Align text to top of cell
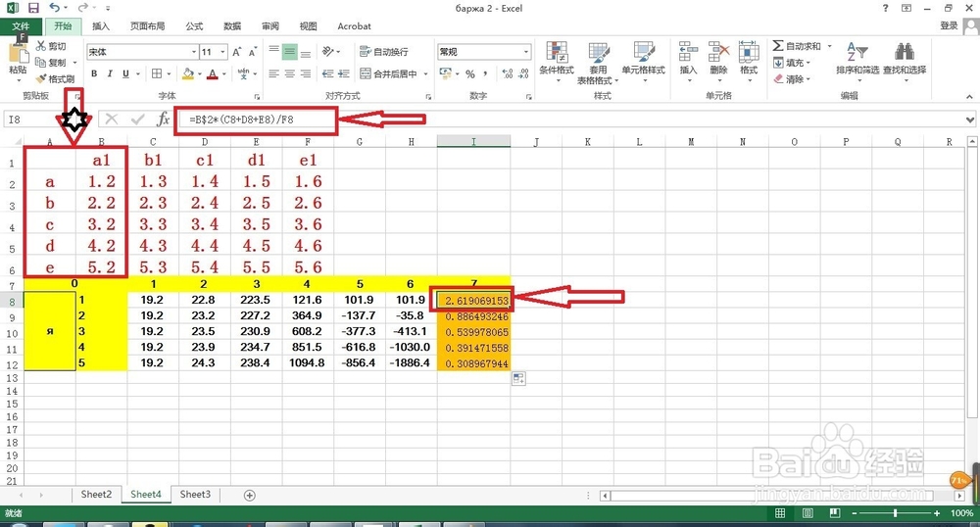Screen dimensions: 980x527 click(x=273, y=52)
